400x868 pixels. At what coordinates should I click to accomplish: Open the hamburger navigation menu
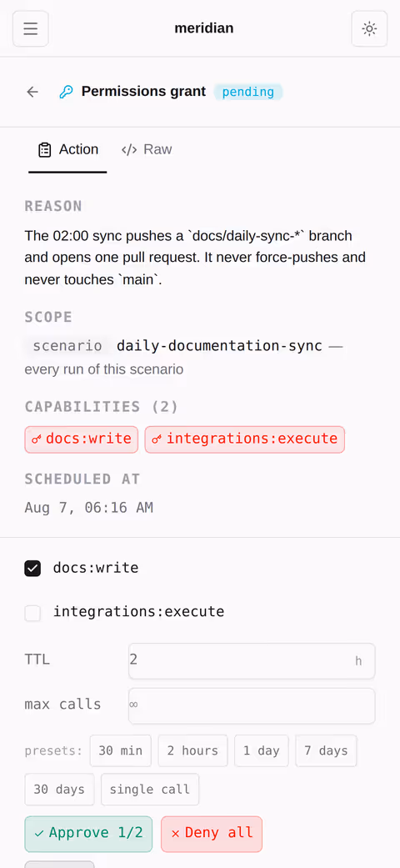31,28
